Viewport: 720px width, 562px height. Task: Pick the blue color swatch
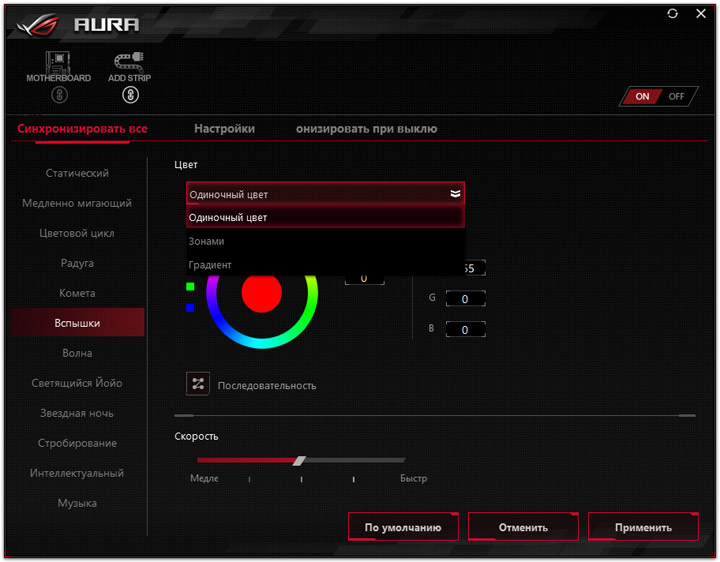(190, 308)
